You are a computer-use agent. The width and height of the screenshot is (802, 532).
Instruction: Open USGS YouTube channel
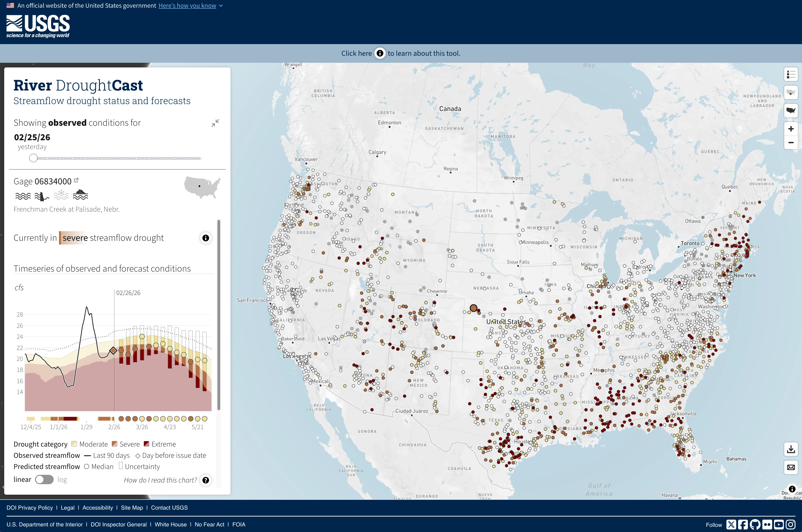779,525
